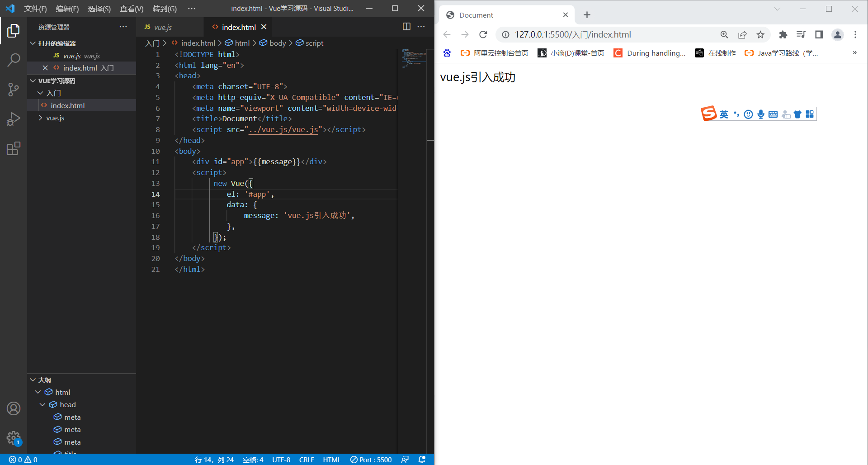Show more menu items ellipsis in title bar
Viewport: 868px width, 465px height.
(x=192, y=9)
